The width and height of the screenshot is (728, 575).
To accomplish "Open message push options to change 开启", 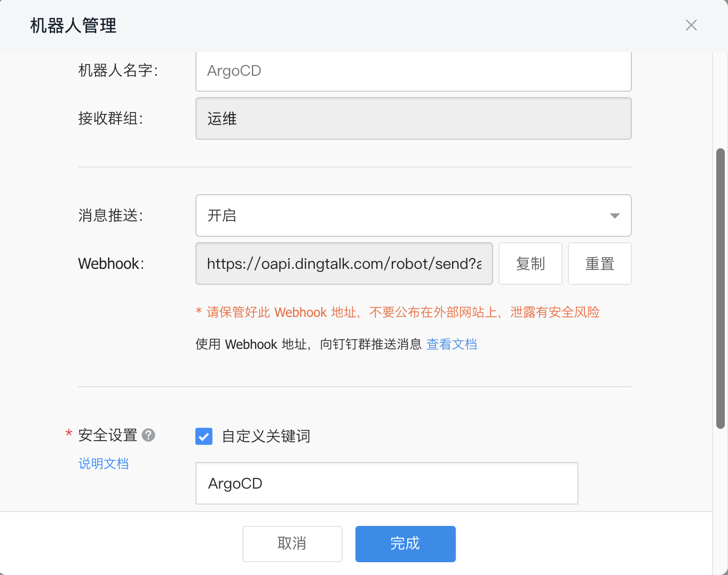I will pyautogui.click(x=413, y=215).
